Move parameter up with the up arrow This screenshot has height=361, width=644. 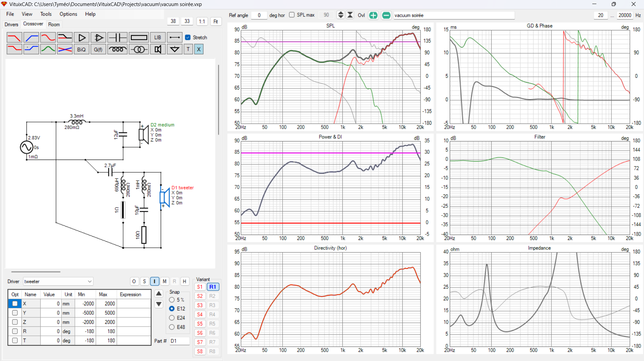159,294
